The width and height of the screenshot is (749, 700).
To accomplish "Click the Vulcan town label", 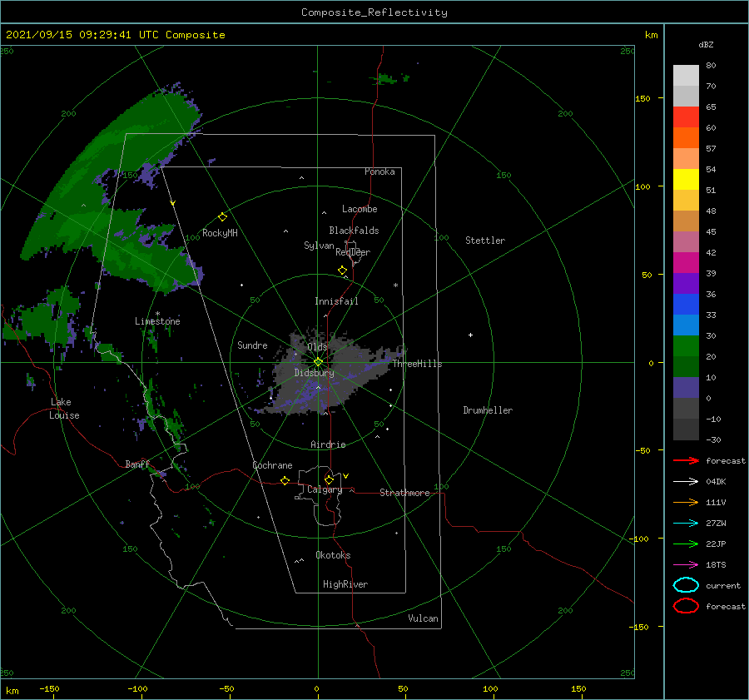I will [x=424, y=618].
